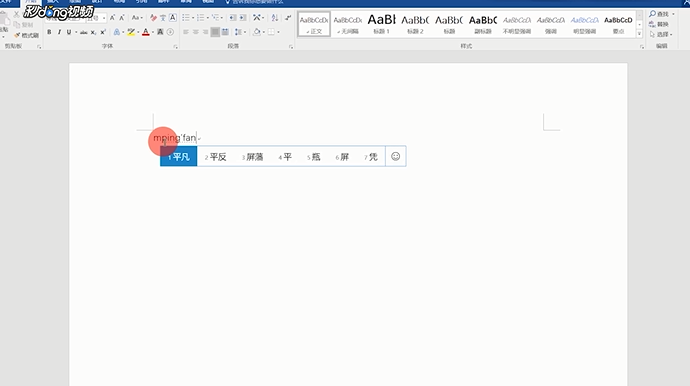Expand the font color dropdown arrow
The width and height of the screenshot is (690, 386).
point(153,32)
